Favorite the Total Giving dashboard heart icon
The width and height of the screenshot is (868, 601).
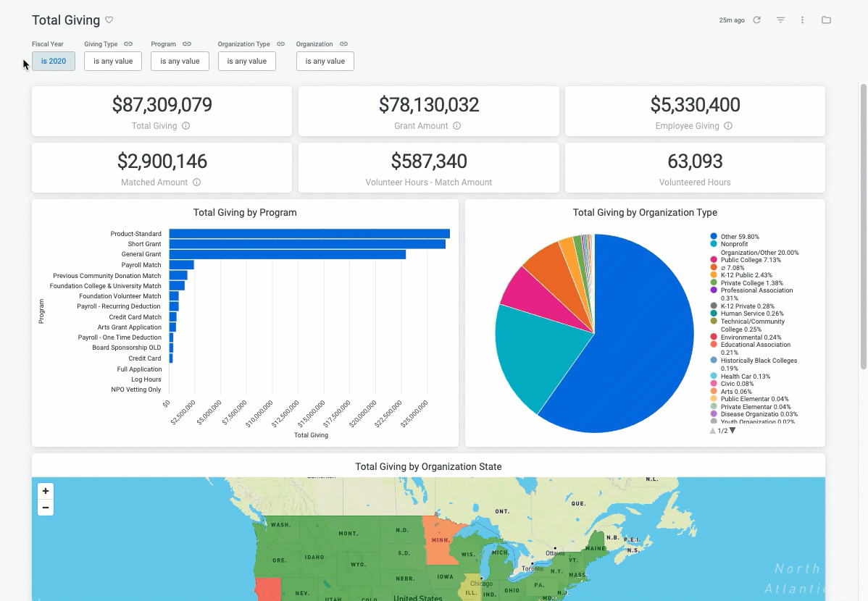[109, 20]
